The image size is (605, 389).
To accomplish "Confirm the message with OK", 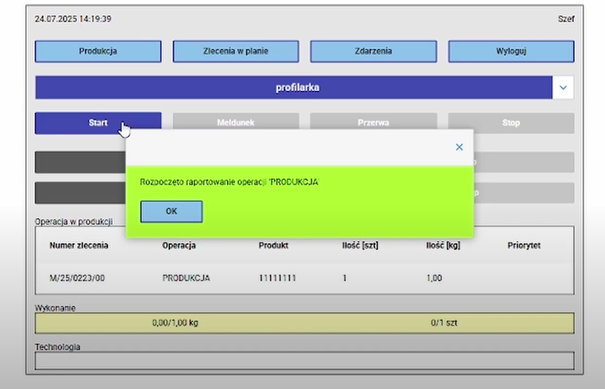I will click(x=171, y=211).
